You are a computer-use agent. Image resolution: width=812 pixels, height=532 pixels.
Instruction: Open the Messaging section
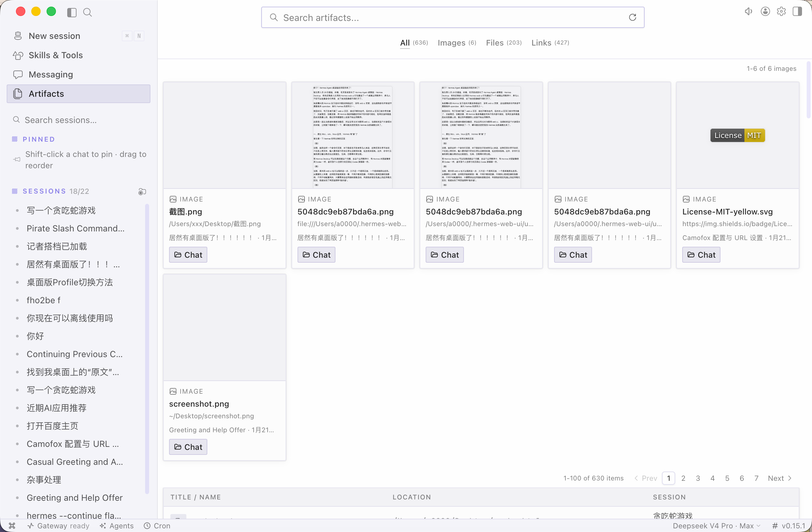(79, 74)
